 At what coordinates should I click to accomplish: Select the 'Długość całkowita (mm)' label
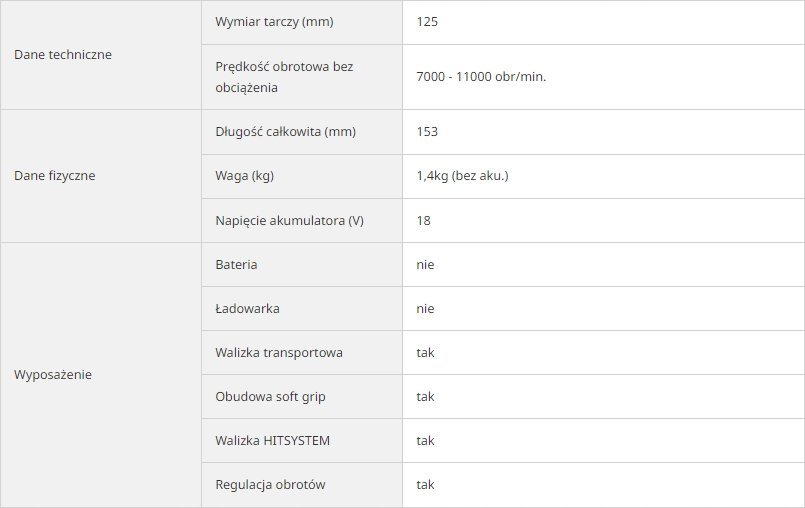[285, 131]
